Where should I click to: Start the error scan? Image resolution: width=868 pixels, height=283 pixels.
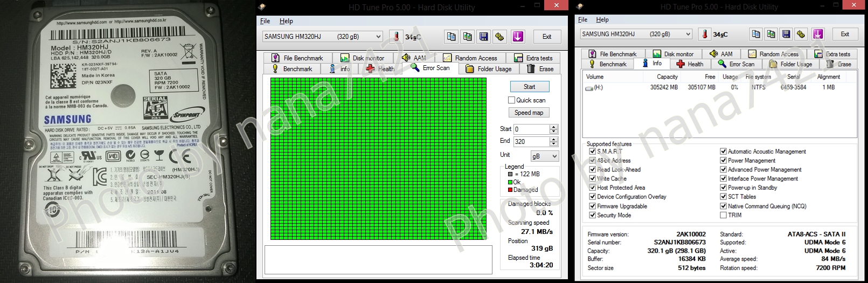click(530, 87)
